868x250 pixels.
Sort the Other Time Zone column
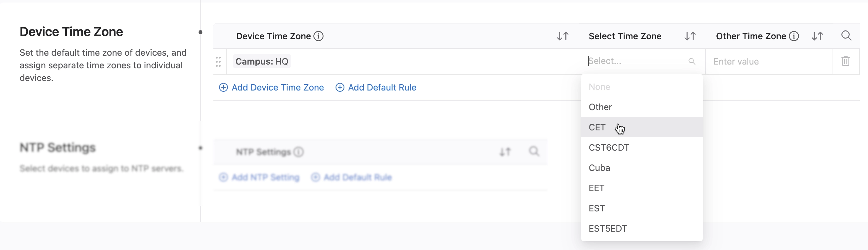[x=817, y=36]
